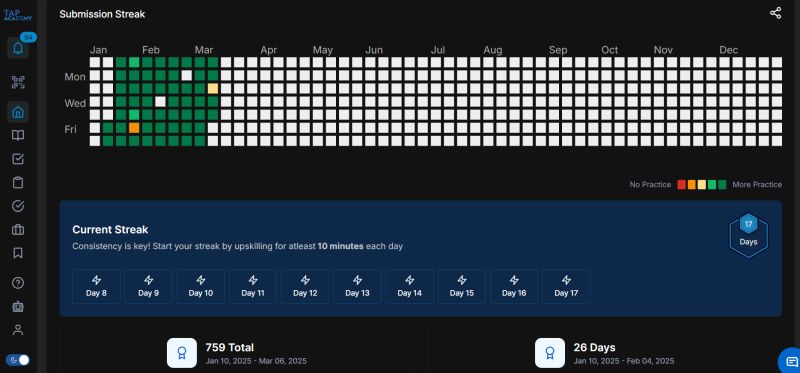This screenshot has width=800, height=373.
Task: Select the Day 17 streak card
Action: click(566, 286)
